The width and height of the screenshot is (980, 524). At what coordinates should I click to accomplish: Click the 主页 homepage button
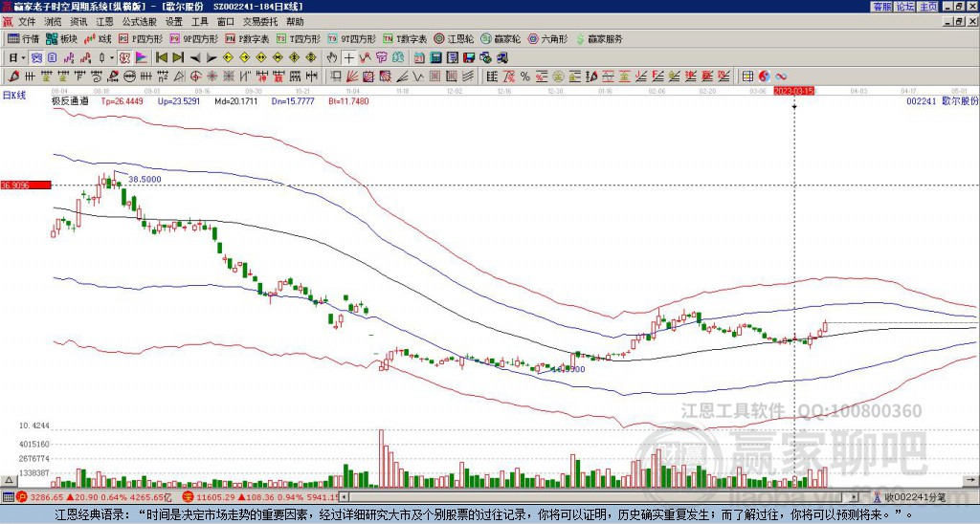pyautogui.click(x=927, y=7)
